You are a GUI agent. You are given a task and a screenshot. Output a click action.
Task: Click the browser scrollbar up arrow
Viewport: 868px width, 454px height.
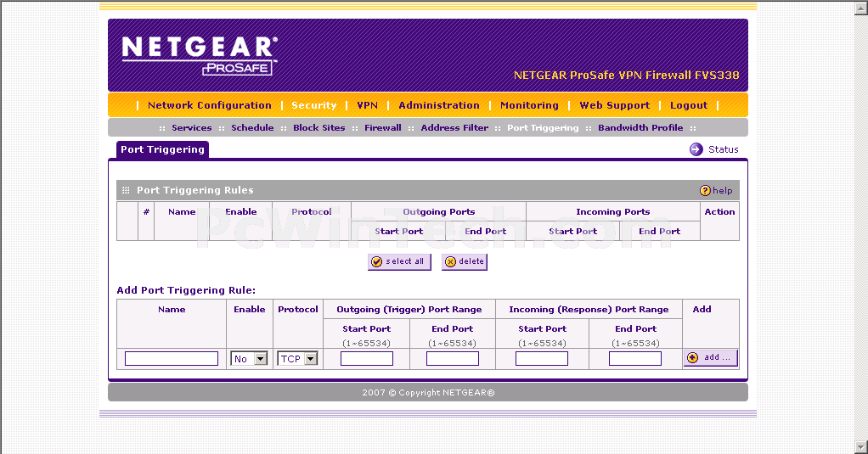(x=861, y=8)
